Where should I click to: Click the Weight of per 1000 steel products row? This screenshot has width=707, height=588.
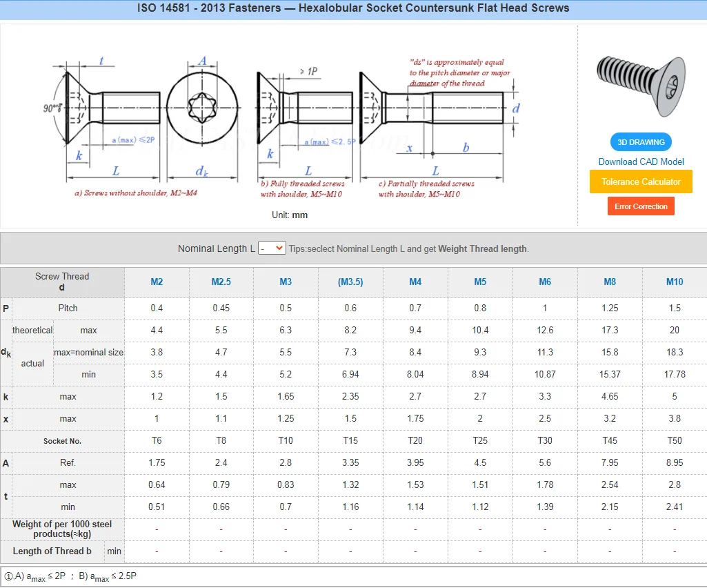coord(62,529)
